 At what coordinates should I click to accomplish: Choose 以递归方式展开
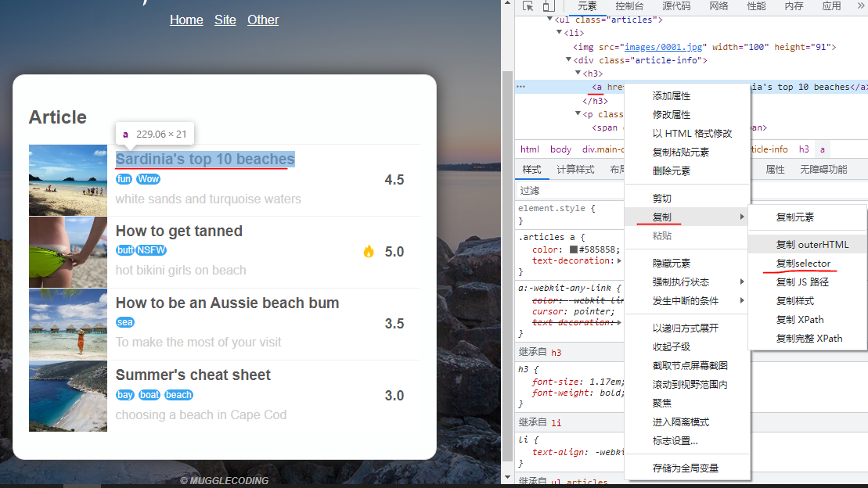(x=687, y=328)
